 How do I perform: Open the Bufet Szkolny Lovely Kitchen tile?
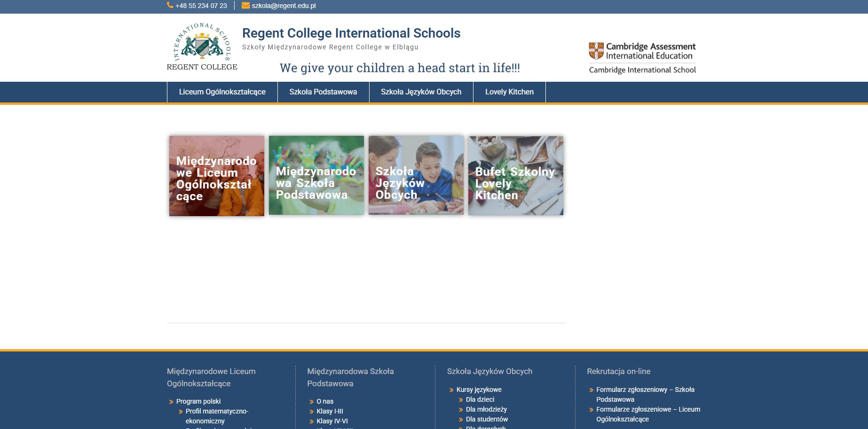515,175
